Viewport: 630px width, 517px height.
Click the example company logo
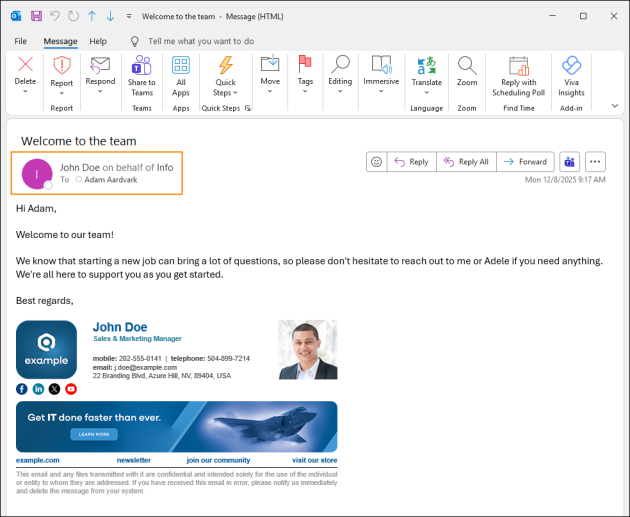47,349
